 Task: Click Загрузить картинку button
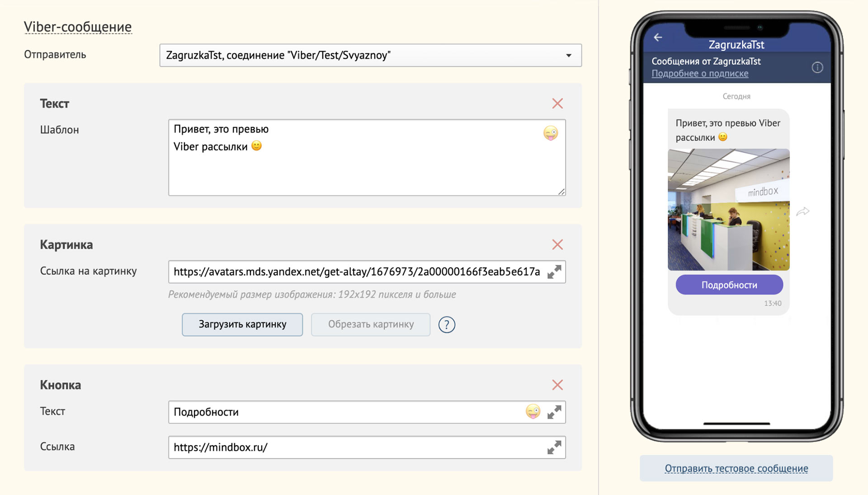click(x=242, y=325)
